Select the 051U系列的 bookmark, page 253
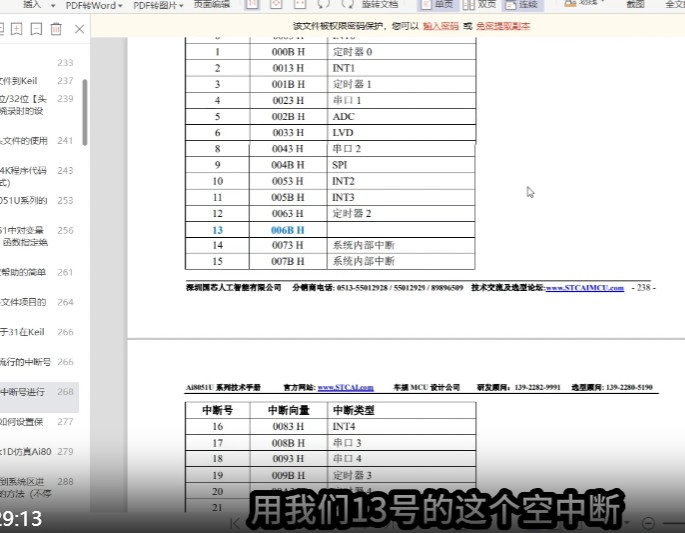This screenshot has width=685, height=533. point(39,201)
